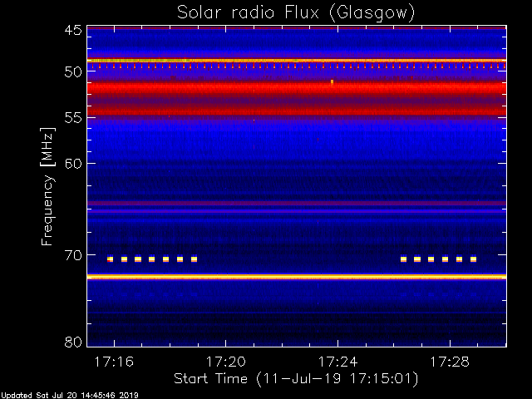Click the '80' frequency tick label
This screenshot has height=399, width=532.
coord(73,342)
